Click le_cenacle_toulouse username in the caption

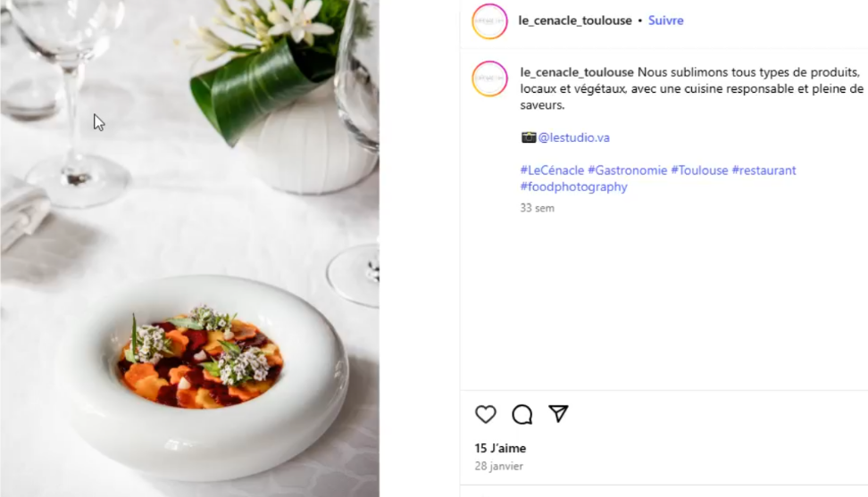pyautogui.click(x=577, y=71)
